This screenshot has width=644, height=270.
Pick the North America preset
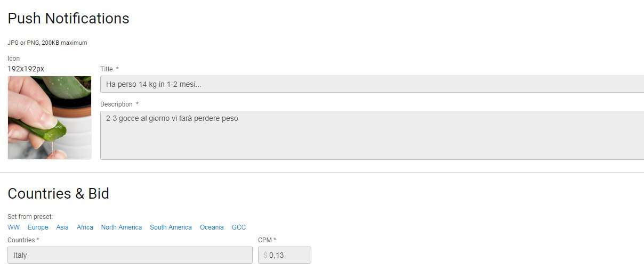[x=122, y=227]
